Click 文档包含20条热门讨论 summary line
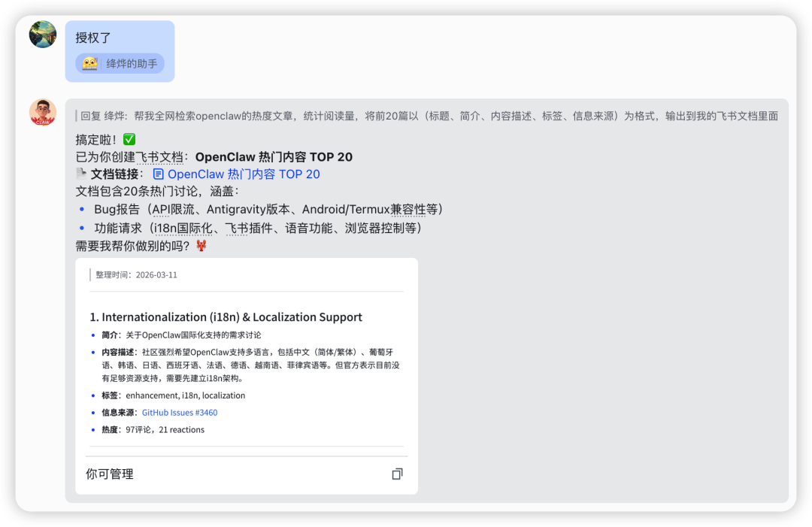 click(157, 192)
